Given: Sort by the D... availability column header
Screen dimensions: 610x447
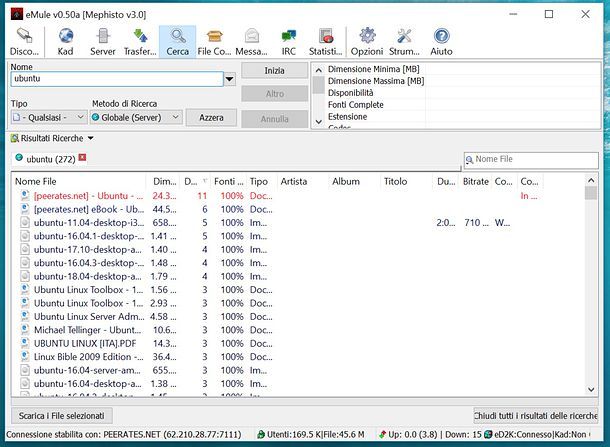Looking at the screenshot, I should click(195, 181).
